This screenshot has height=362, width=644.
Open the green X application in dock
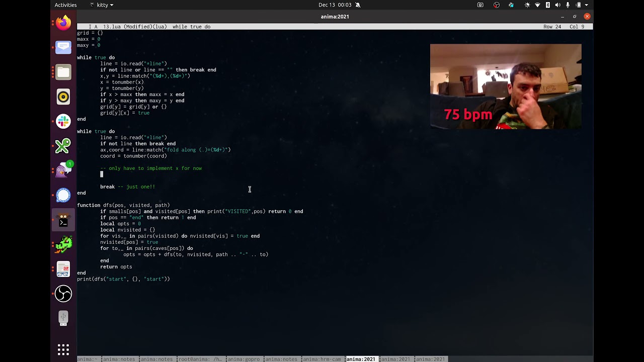pos(63,146)
